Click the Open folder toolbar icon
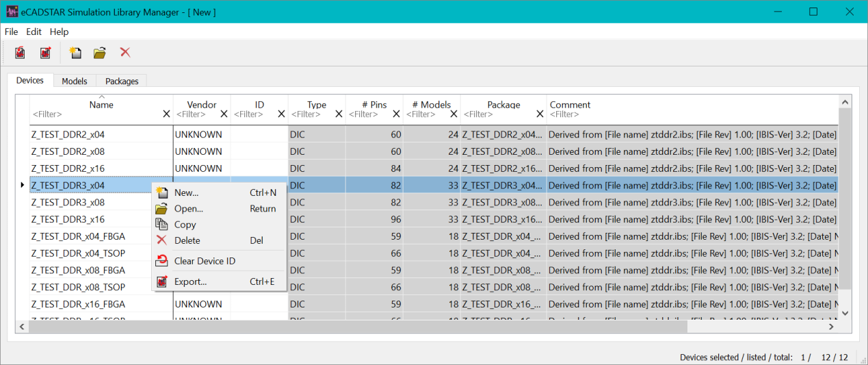The width and height of the screenshot is (868, 365). [100, 53]
